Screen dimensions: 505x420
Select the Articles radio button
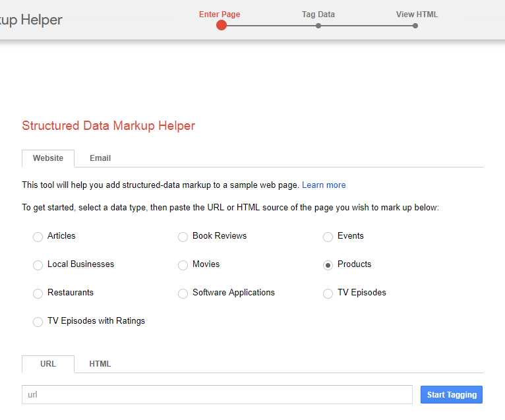pyautogui.click(x=38, y=237)
